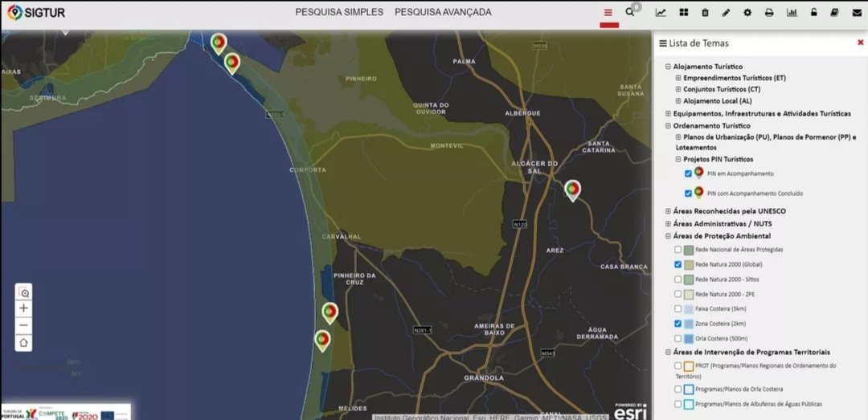The image size is (868, 420).
Task: Click the SIGTUR logo
Action: pyautogui.click(x=36, y=13)
